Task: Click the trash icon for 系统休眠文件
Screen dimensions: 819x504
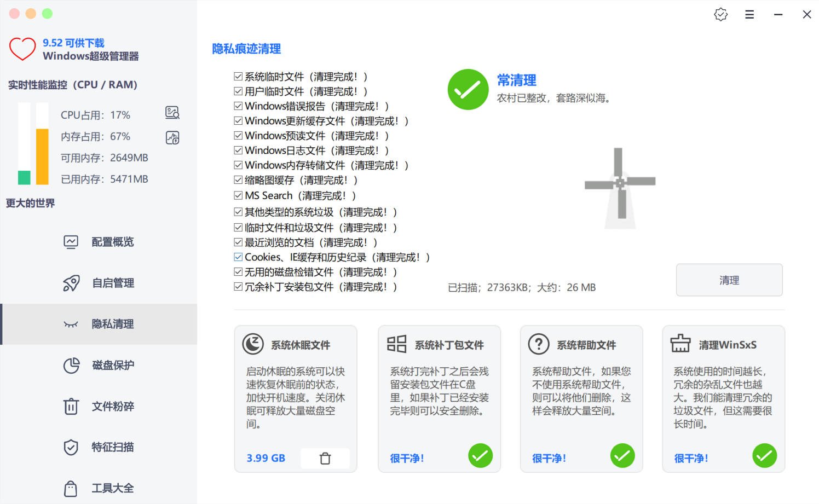Action: point(325,458)
